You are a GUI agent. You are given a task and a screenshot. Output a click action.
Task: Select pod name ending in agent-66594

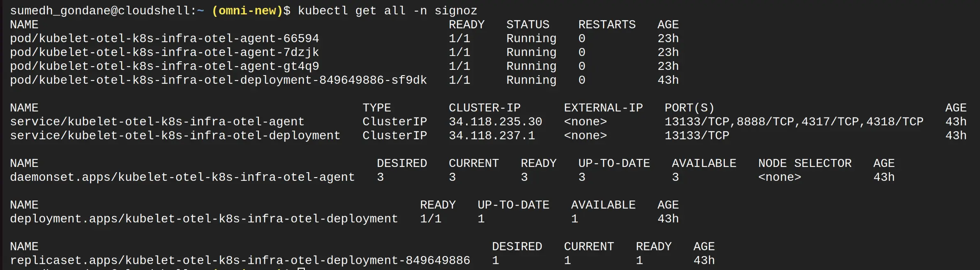tap(164, 39)
